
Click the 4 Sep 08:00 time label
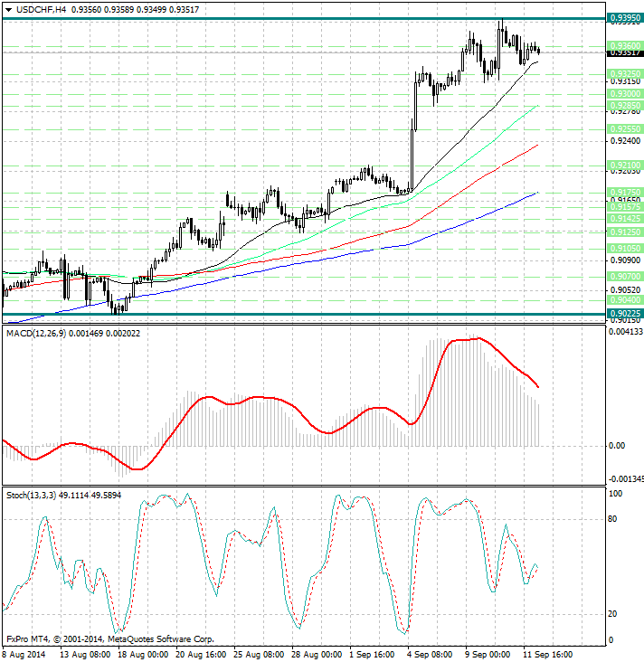[431, 655]
